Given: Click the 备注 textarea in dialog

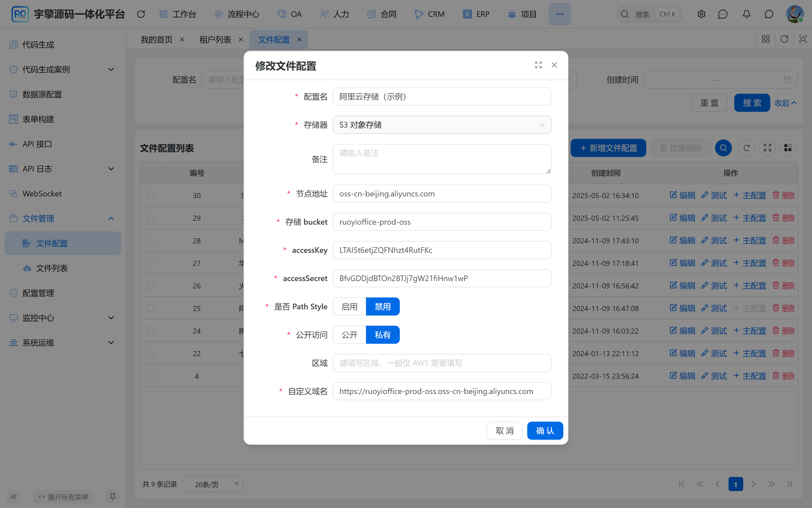Looking at the screenshot, I should (442, 159).
